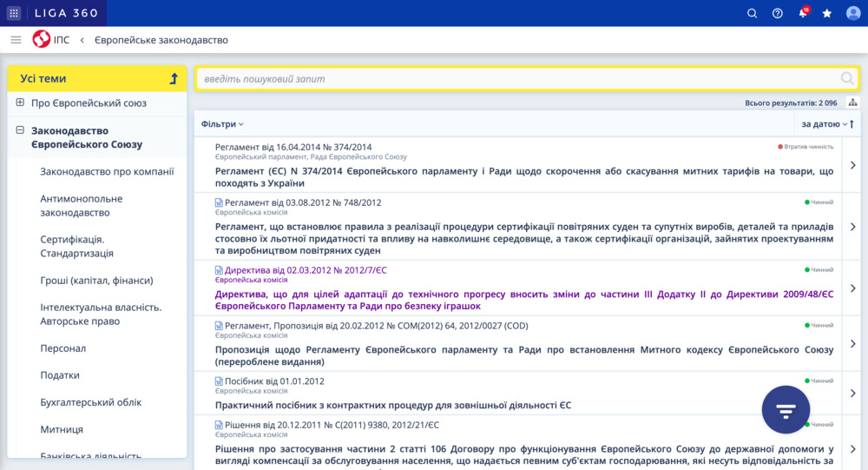Open notifications bell icon
Image resolution: width=868 pixels, height=470 pixels.
[x=803, y=13]
